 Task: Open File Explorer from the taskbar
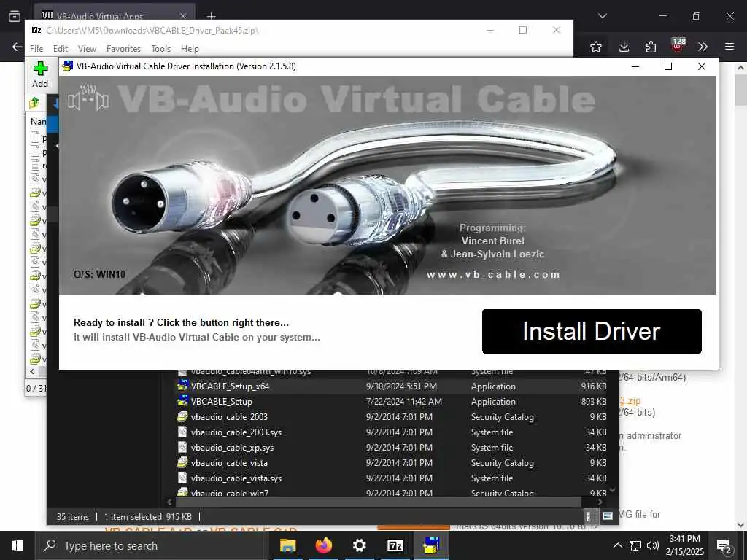(x=287, y=545)
